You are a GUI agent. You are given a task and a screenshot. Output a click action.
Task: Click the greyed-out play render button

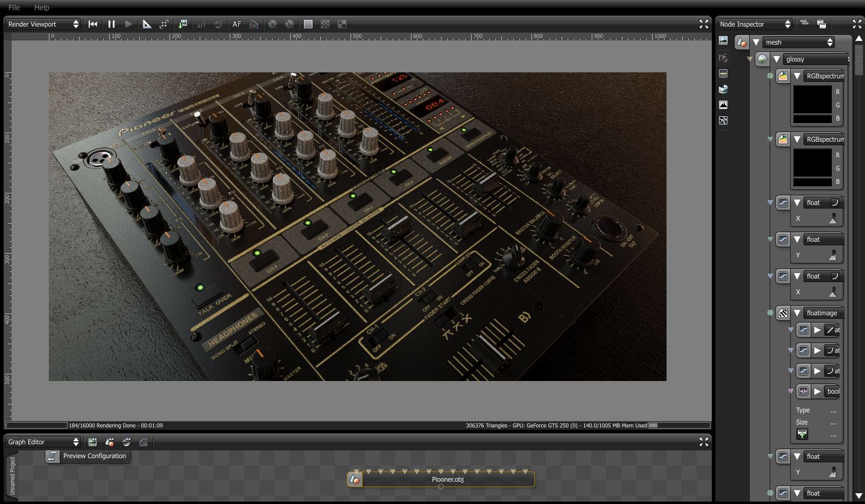128,24
